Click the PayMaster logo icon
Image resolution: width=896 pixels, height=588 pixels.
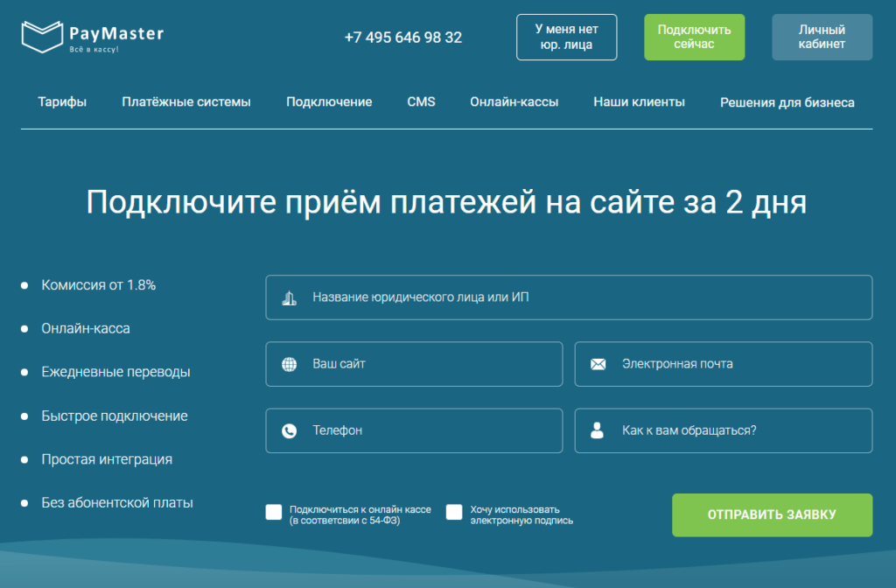(x=42, y=38)
